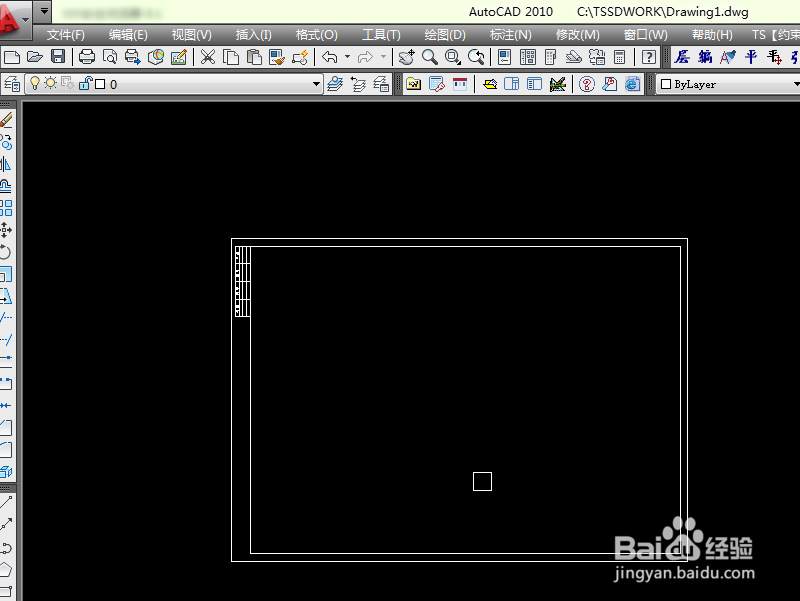
Task: Open the 编辑(E) menu
Action: point(128,35)
